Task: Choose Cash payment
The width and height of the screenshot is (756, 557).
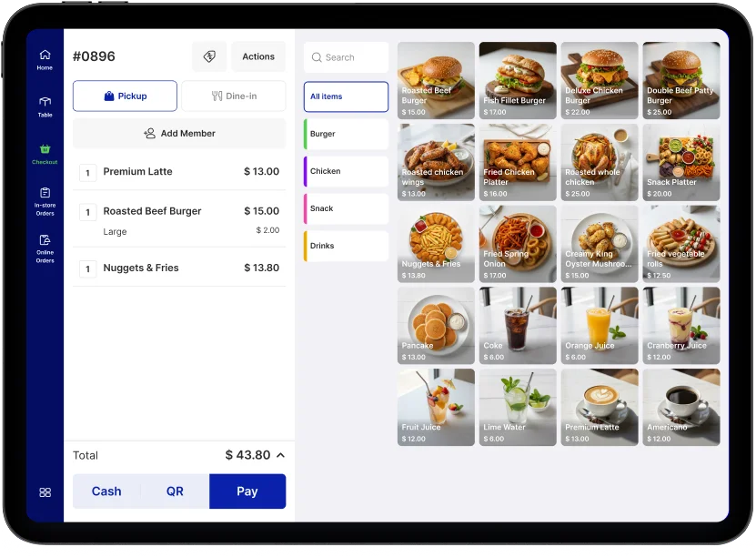Action: [x=106, y=491]
